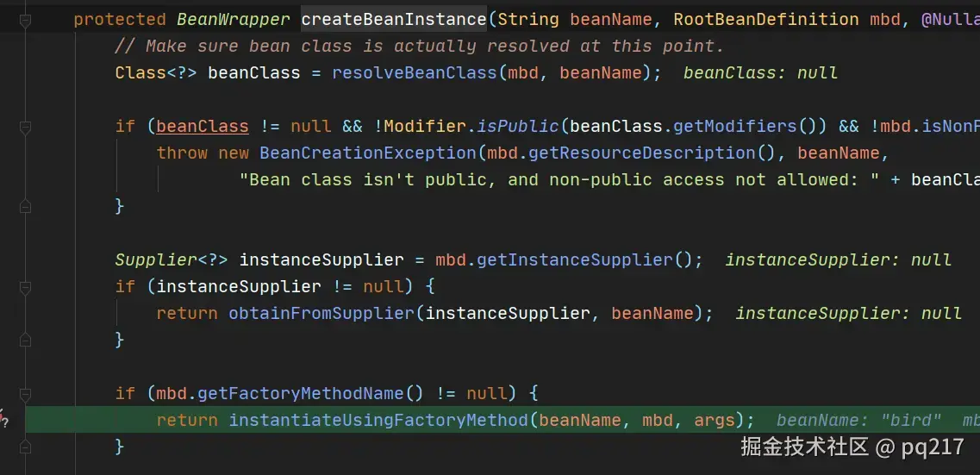Click the 'BeanCreationException' constructor call
Viewport: 980px width, 475px height.
(368, 153)
